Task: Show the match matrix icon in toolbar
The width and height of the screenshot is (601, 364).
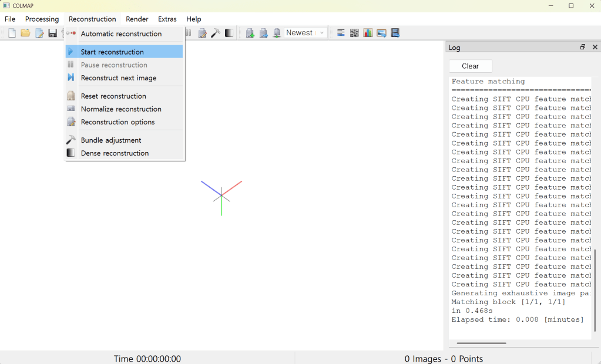Action: (354, 33)
